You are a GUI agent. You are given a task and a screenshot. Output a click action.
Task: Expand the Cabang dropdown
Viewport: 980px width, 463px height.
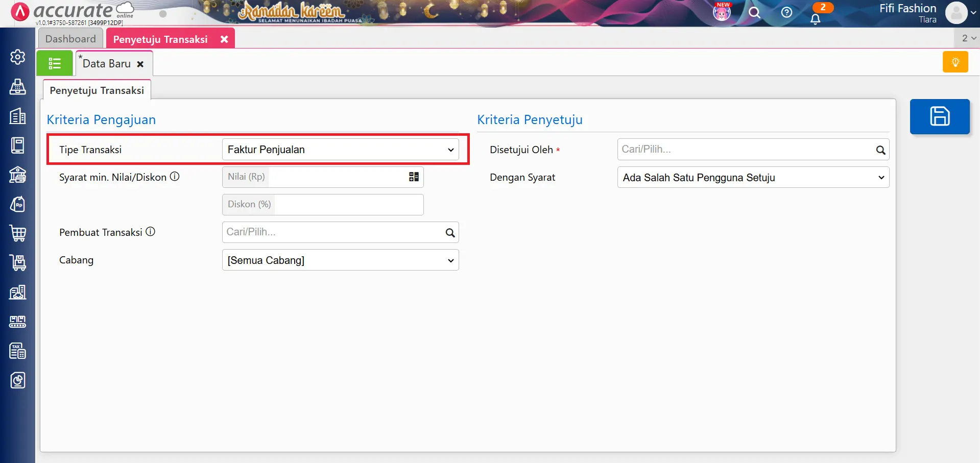[x=340, y=260]
